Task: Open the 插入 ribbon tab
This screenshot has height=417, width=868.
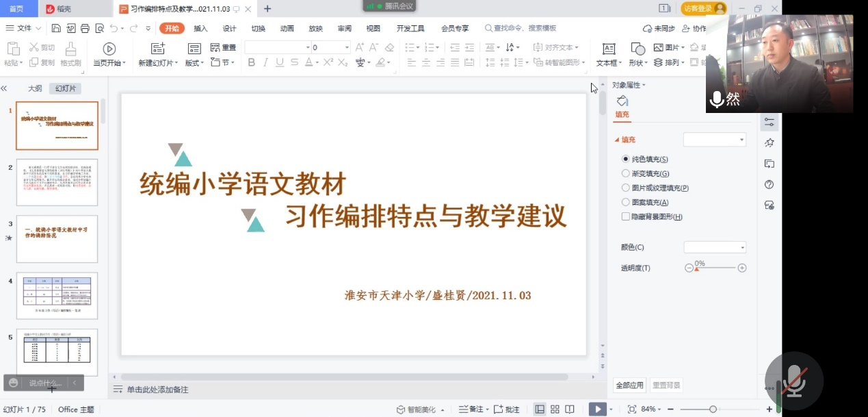Action: tap(200, 28)
